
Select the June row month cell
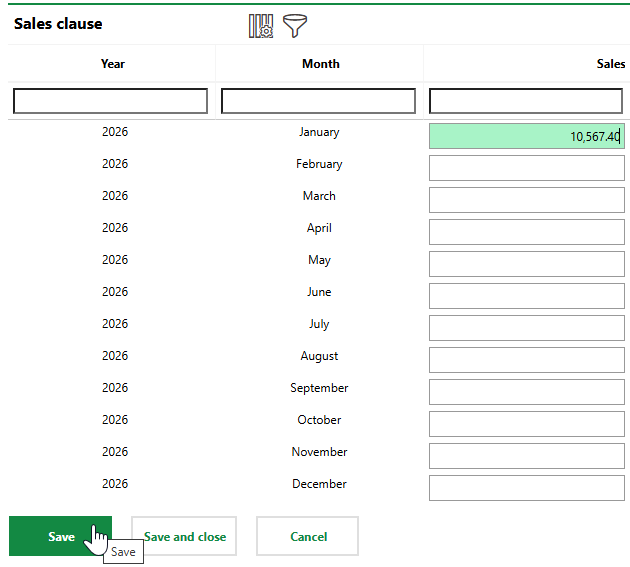pos(319,292)
